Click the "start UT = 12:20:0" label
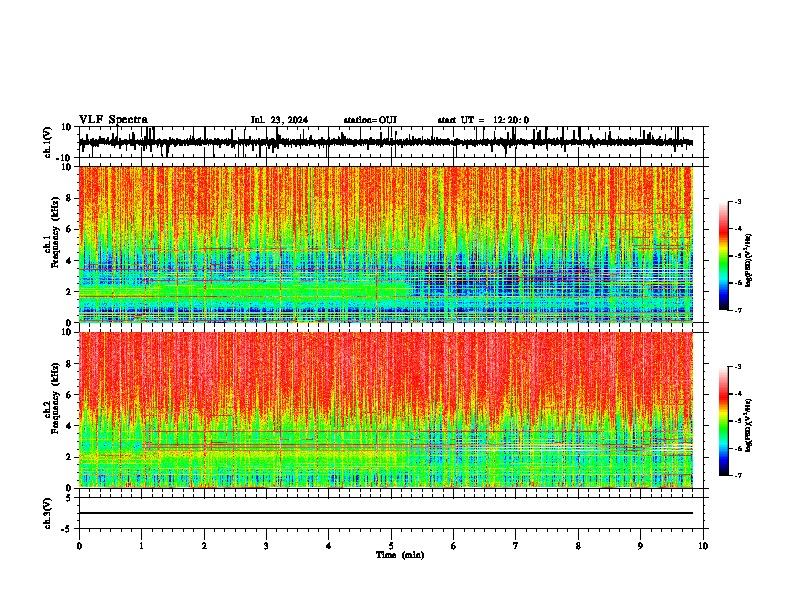 pos(483,120)
